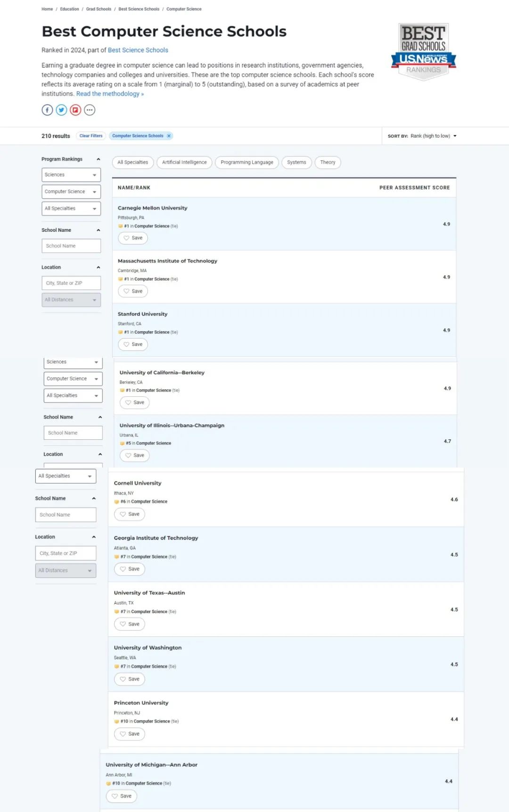The height and width of the screenshot is (812, 509).
Task: Share the page on Facebook
Action: point(47,110)
